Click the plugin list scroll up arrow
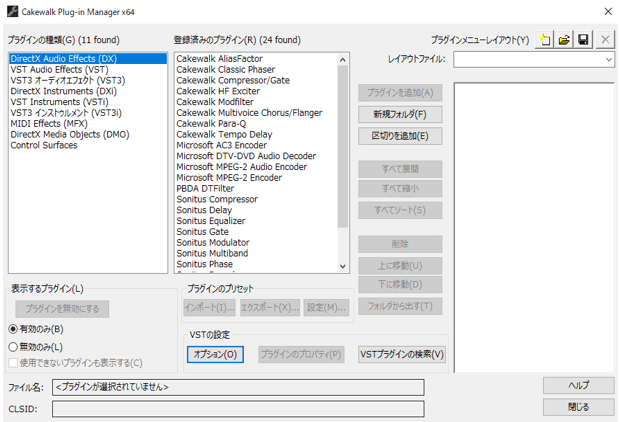 click(x=342, y=60)
